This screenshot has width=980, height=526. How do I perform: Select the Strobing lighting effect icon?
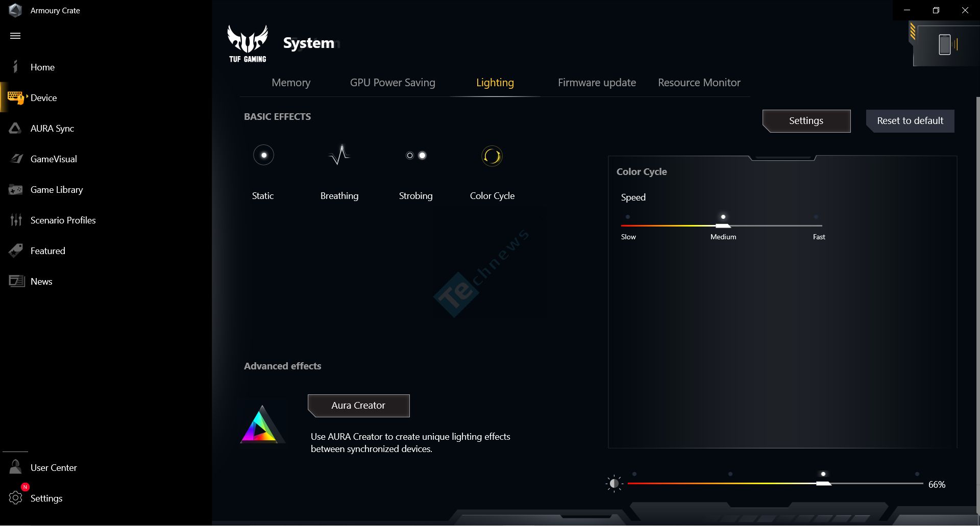(416, 156)
